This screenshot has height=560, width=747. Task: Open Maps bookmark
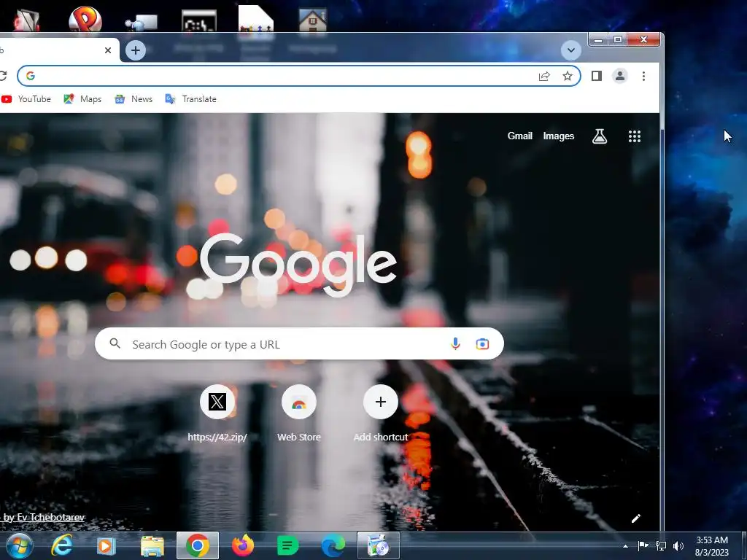pyautogui.click(x=83, y=99)
